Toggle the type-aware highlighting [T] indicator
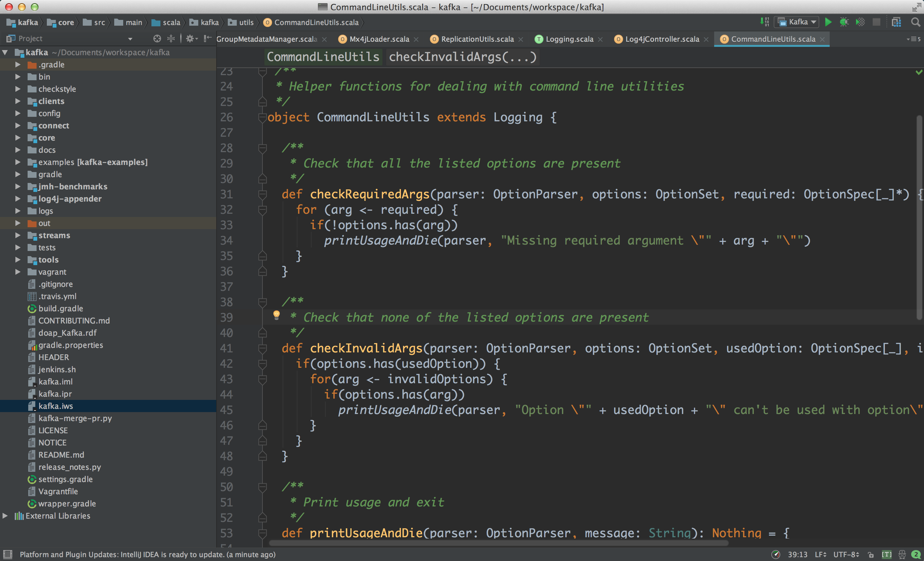The image size is (924, 561). point(886,554)
